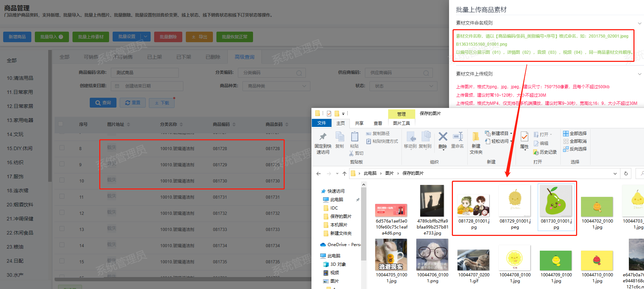Open recent locations dropdown beside forward arrow

(337, 173)
